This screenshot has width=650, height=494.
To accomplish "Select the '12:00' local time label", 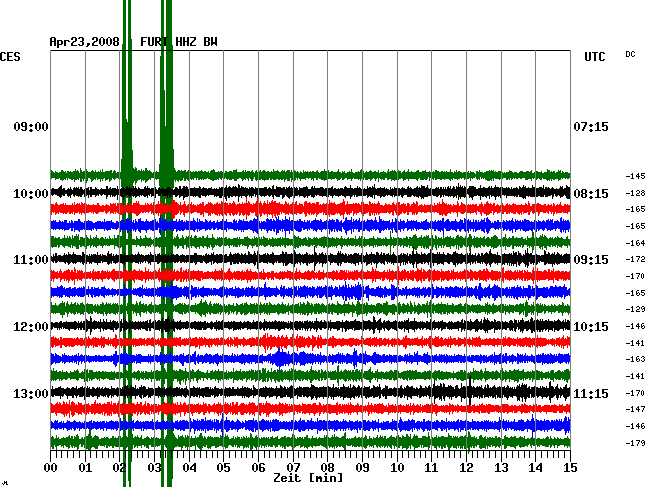I will pos(31,327).
